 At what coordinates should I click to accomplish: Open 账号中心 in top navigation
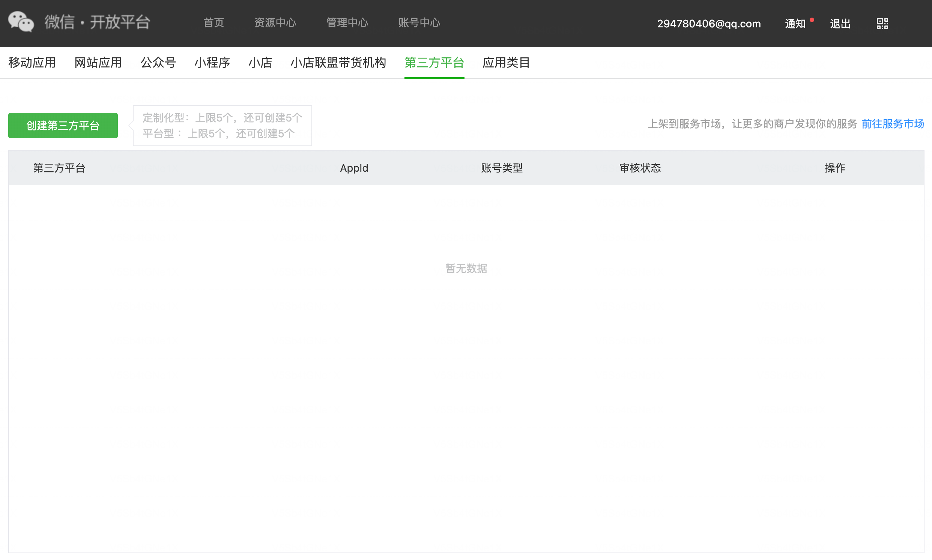(x=419, y=22)
